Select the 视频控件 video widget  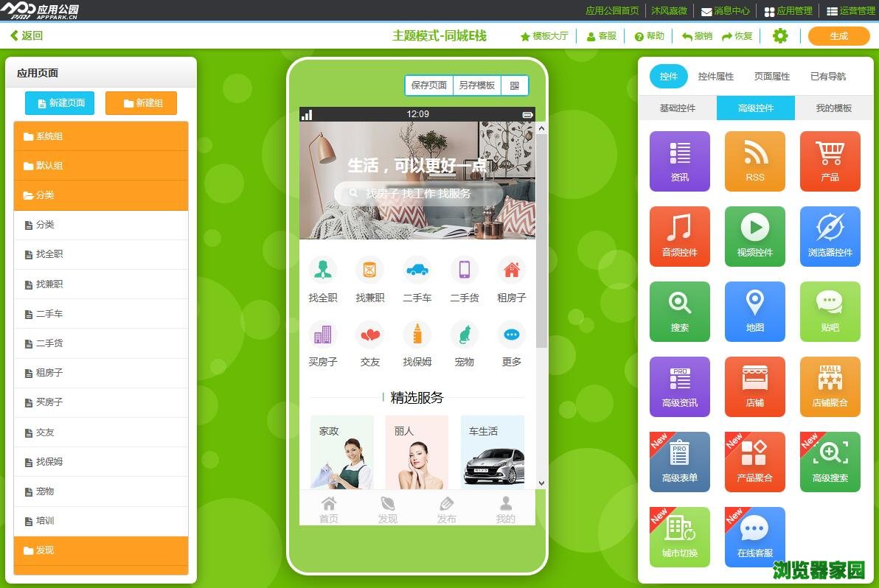(x=754, y=237)
